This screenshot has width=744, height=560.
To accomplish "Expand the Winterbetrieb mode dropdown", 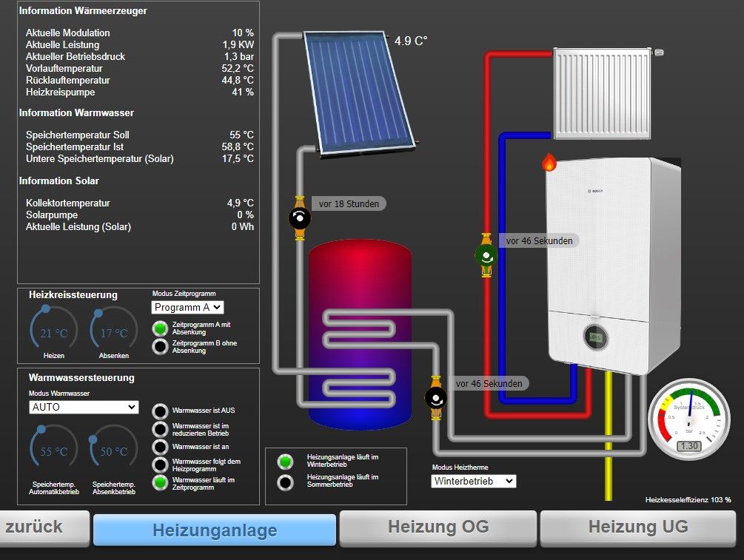I will click(x=474, y=481).
